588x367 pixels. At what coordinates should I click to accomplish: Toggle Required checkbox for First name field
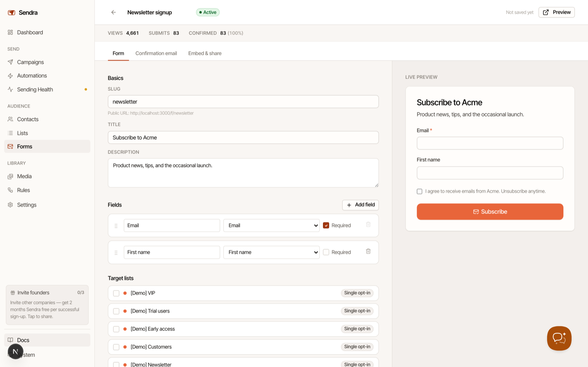coord(326,252)
